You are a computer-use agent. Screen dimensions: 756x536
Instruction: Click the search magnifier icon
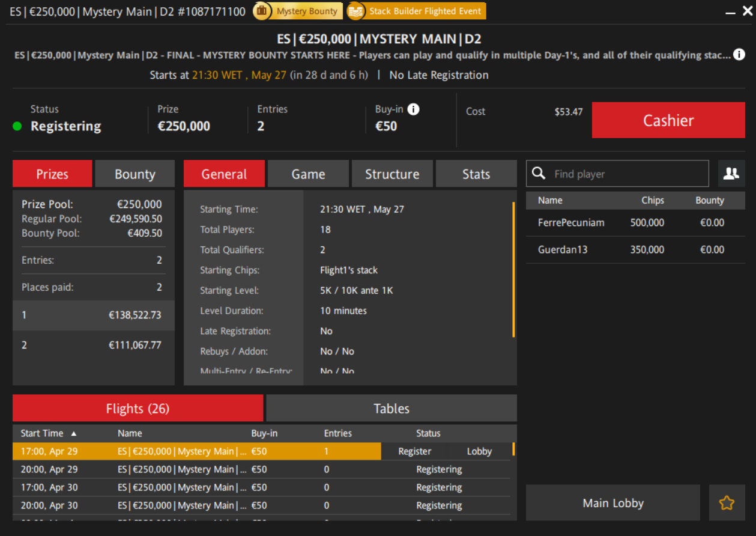point(539,174)
